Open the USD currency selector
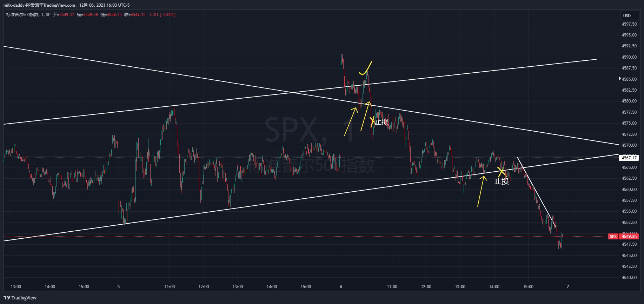 [x=627, y=16]
